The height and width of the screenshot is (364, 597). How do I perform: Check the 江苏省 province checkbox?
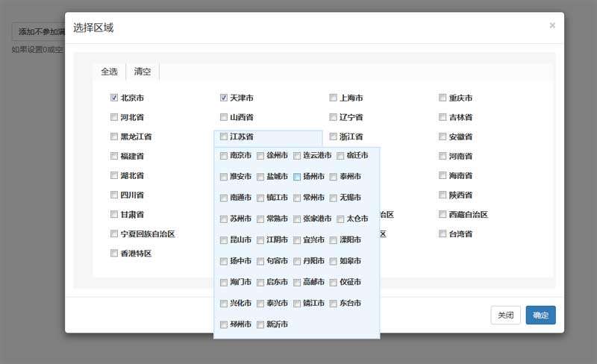224,137
